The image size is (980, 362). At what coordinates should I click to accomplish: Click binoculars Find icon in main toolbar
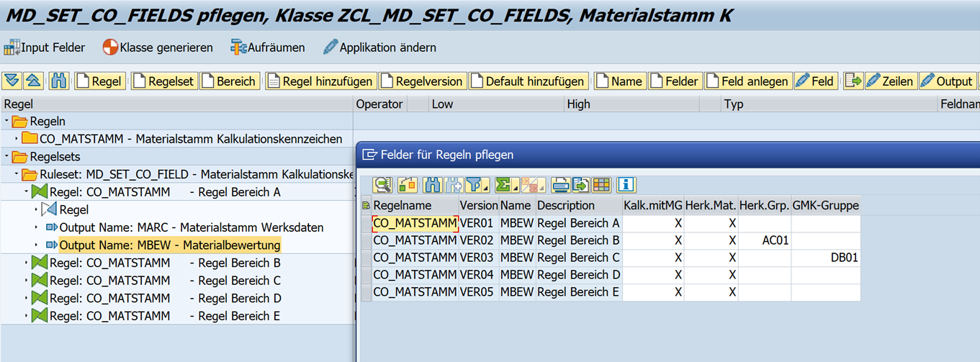point(58,81)
